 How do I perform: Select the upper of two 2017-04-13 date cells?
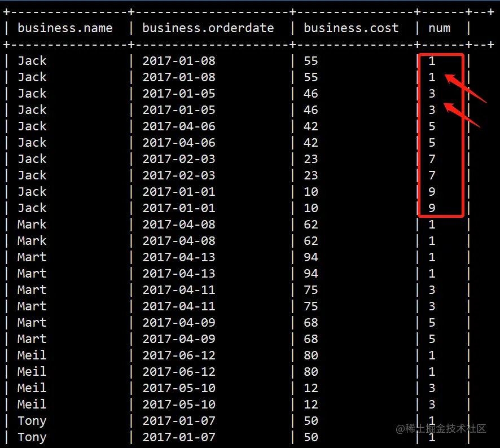point(178,257)
